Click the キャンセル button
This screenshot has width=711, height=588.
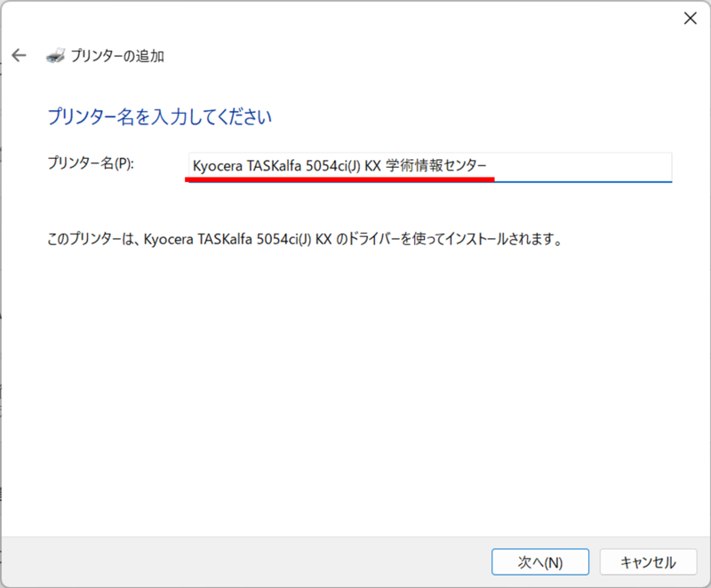[648, 561]
